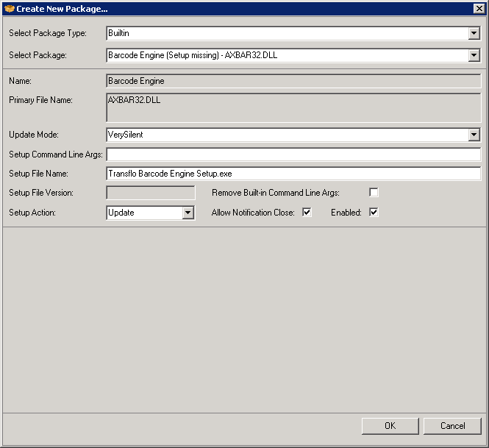The width and height of the screenshot is (489, 448).
Task: Click the Setup File Version field
Action: (x=151, y=193)
